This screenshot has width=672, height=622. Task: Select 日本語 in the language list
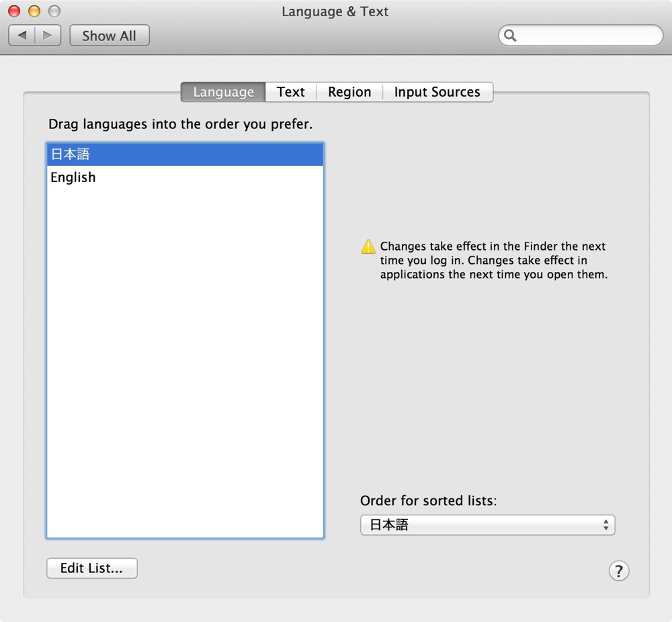pos(185,154)
